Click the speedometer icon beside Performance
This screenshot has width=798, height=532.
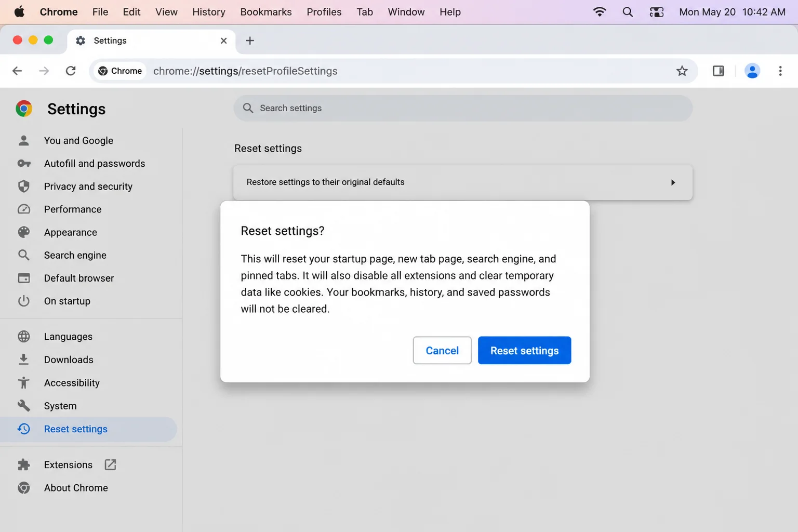[24, 209]
